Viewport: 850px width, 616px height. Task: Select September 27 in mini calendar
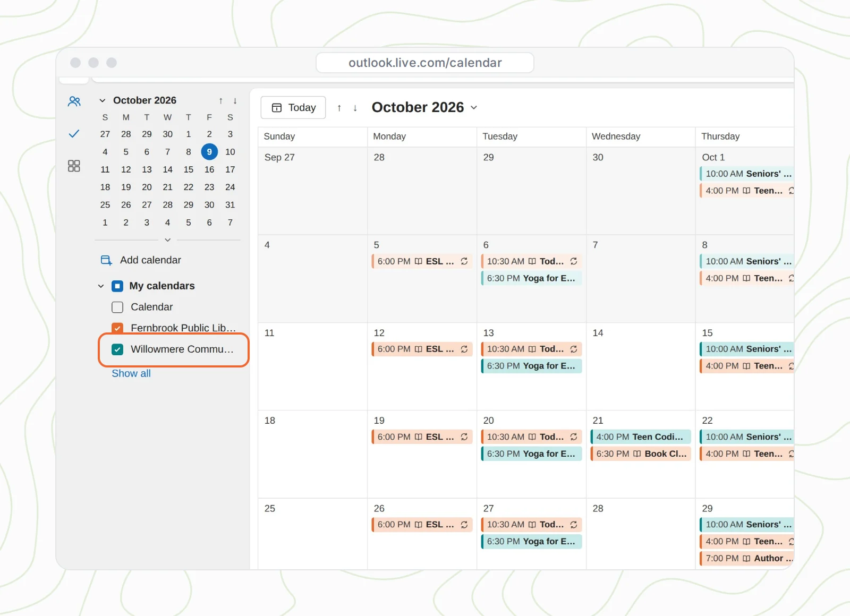(105, 134)
